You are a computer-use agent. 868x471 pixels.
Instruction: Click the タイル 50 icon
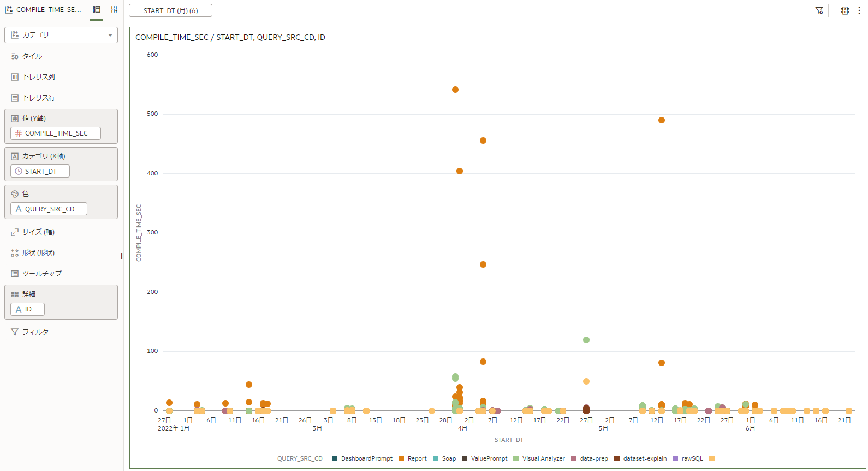pos(15,56)
